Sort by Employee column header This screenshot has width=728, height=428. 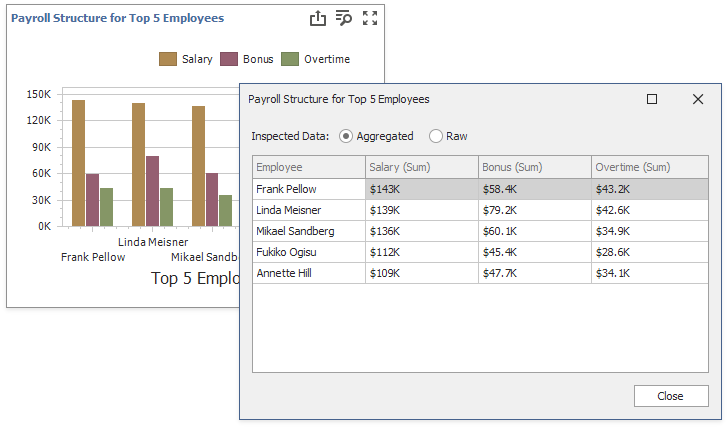click(308, 167)
